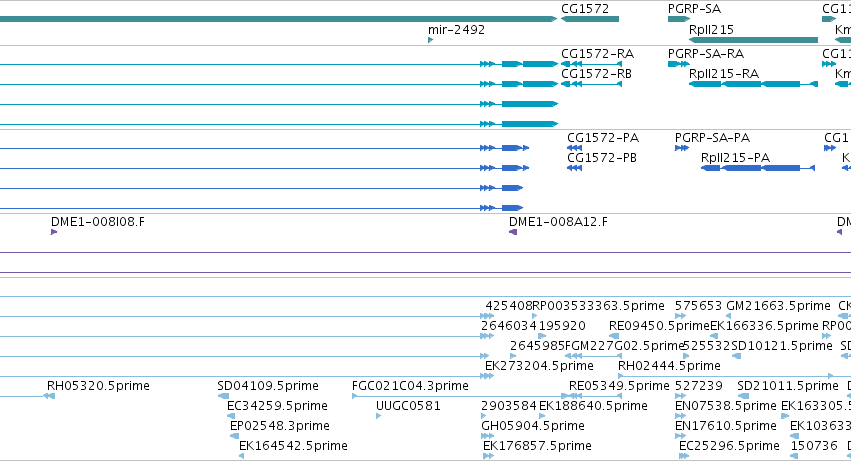
Task: Select the 575653 EST label
Action: click(x=698, y=306)
